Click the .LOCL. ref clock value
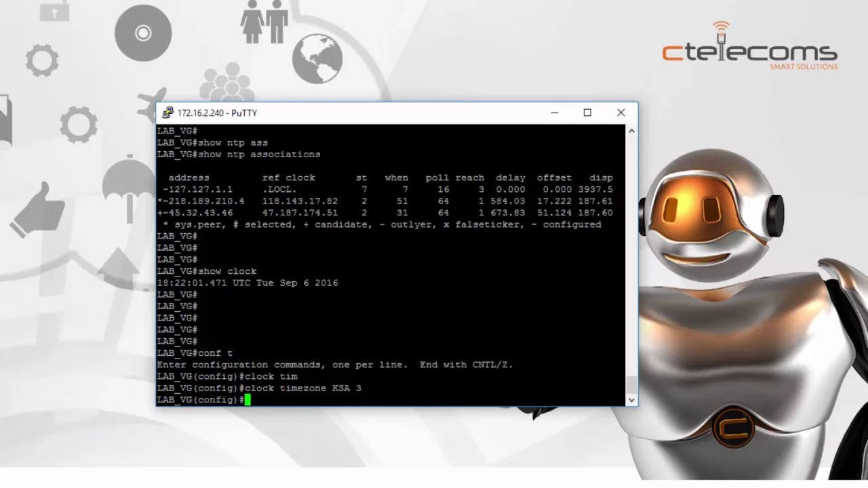 [x=279, y=189]
